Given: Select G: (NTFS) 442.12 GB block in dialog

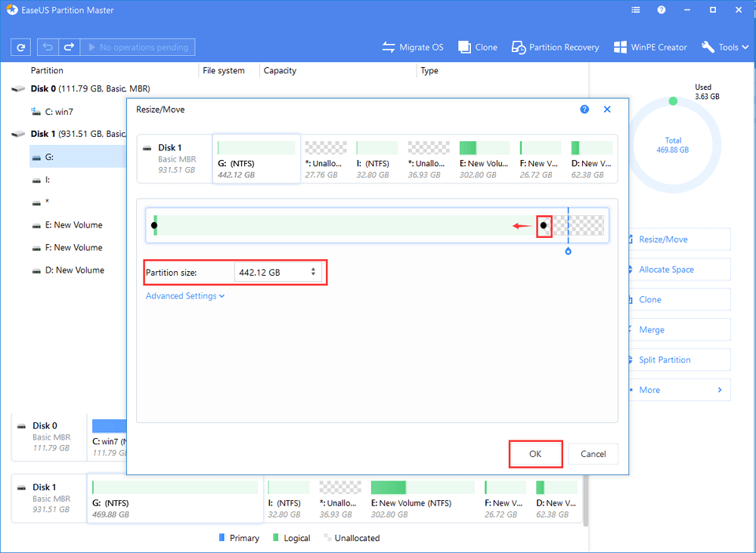Looking at the screenshot, I should [x=256, y=159].
